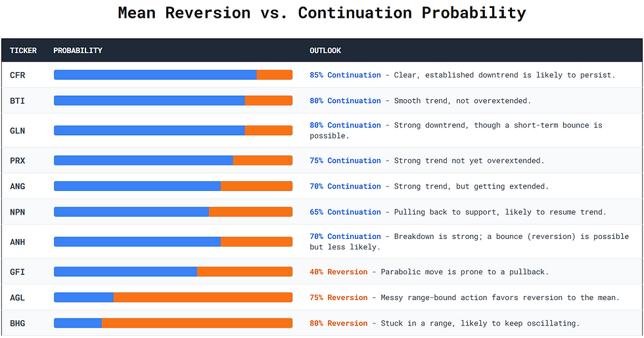Screen dimensions: 644x338
Task: Click the "80% Reversion" outlook label
Action: click(x=338, y=323)
